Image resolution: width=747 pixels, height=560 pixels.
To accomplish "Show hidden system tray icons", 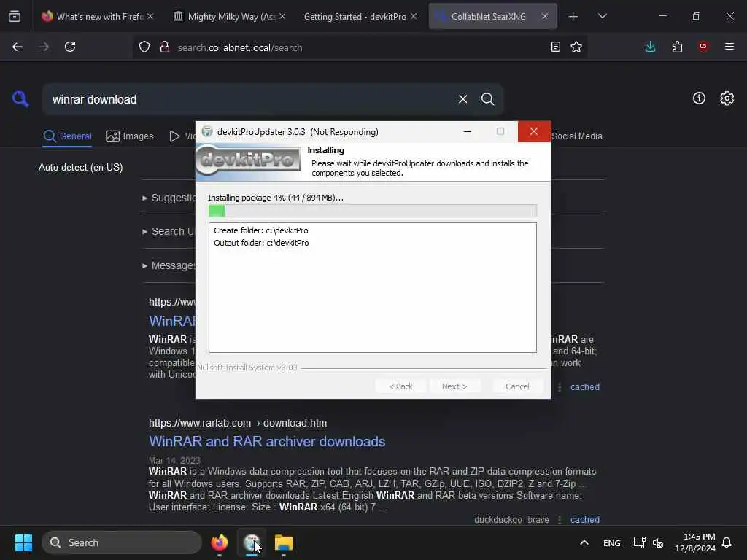I will 584,542.
